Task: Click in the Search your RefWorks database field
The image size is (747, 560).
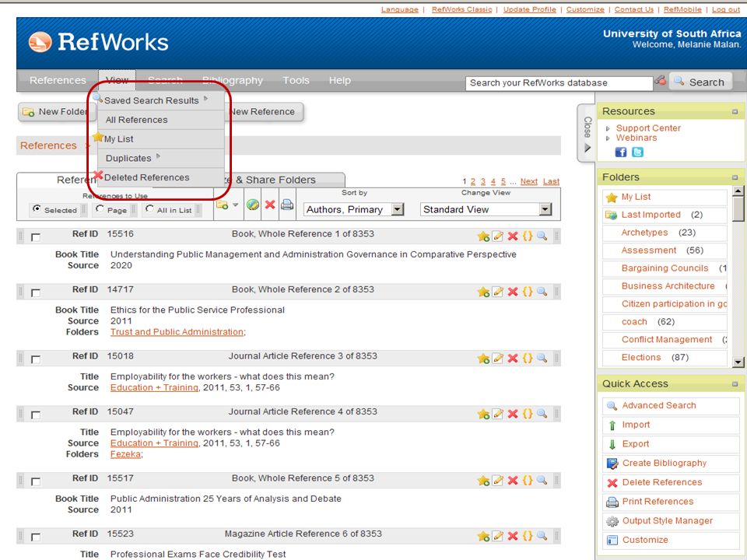Action: click(559, 83)
